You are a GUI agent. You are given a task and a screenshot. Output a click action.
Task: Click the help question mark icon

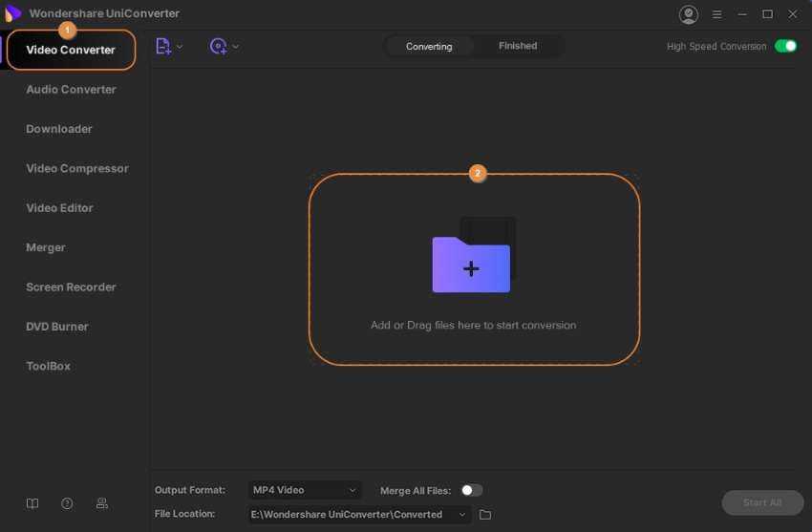[x=67, y=503]
